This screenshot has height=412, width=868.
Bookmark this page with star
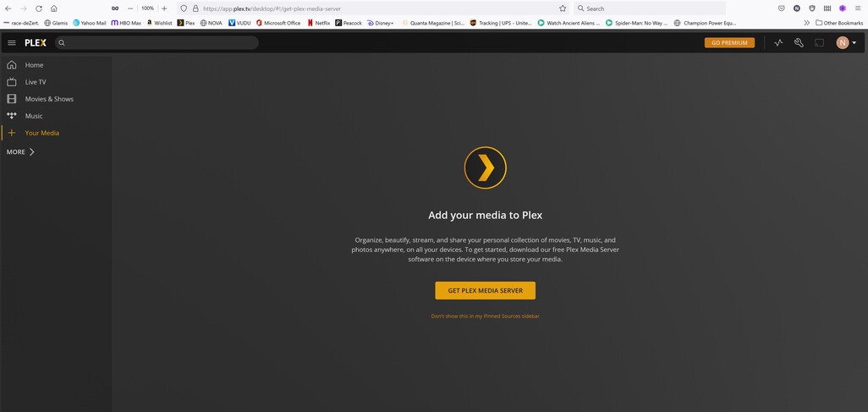point(563,8)
